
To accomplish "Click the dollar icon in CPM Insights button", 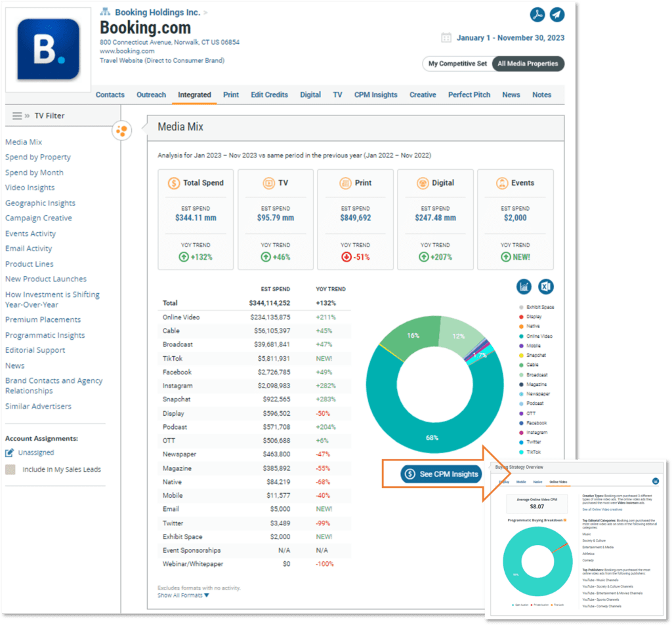I will point(409,474).
